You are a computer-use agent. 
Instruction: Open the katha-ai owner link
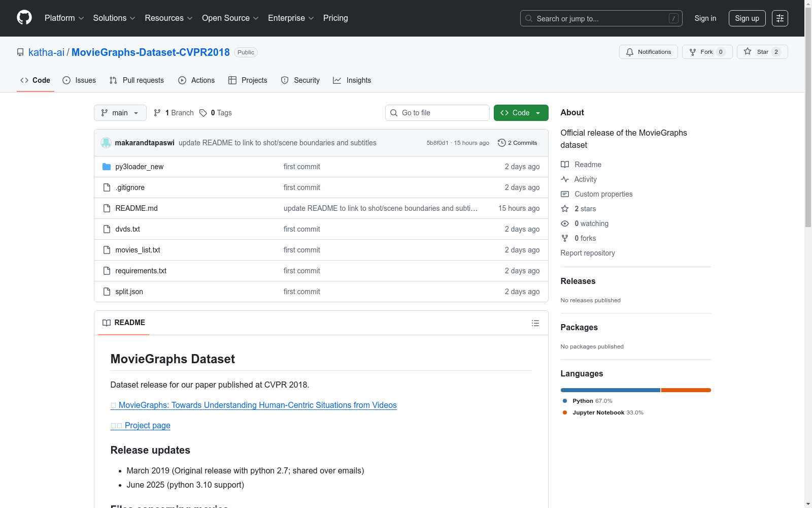tap(46, 52)
